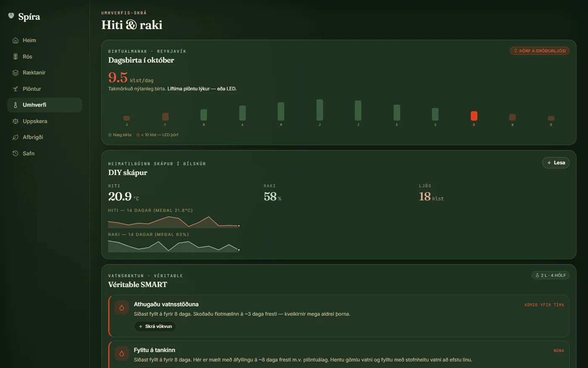588x368 pixels.
Task: Click the lightbulb icon in the gróðurljós badge
Action: coord(516,51)
